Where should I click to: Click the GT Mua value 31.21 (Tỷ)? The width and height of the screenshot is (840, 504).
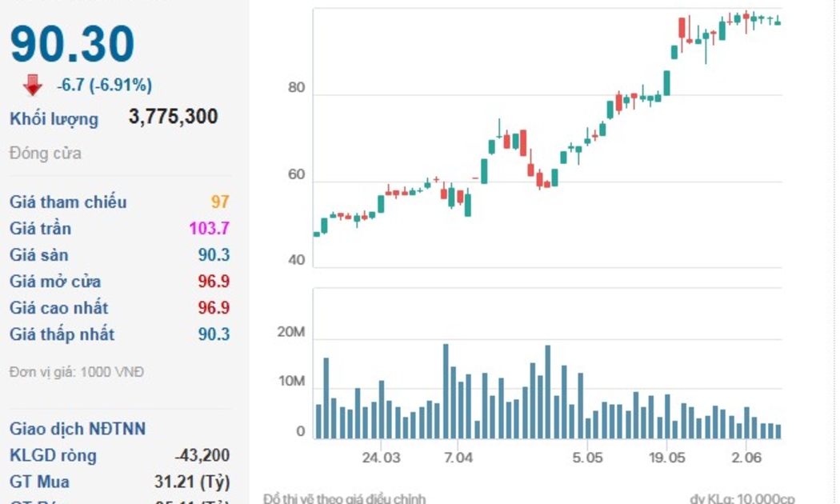pyautogui.click(x=191, y=482)
